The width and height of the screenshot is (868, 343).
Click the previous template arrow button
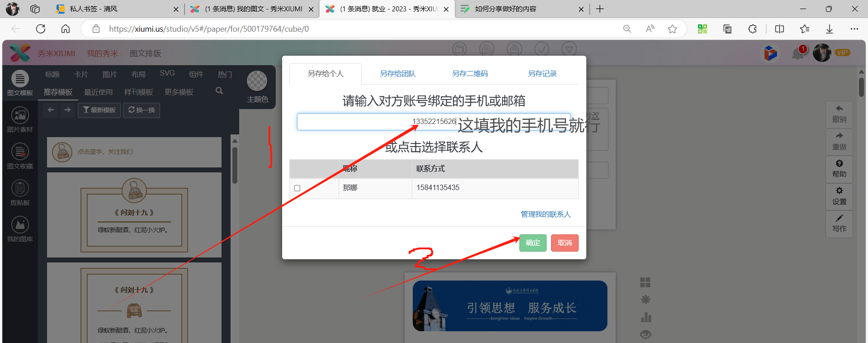(51, 110)
